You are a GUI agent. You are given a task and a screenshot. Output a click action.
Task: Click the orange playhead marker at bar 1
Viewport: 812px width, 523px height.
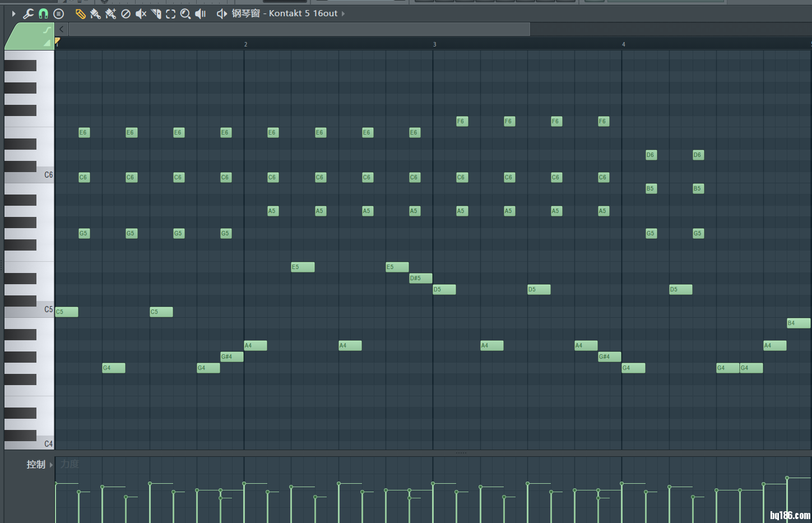coord(57,41)
